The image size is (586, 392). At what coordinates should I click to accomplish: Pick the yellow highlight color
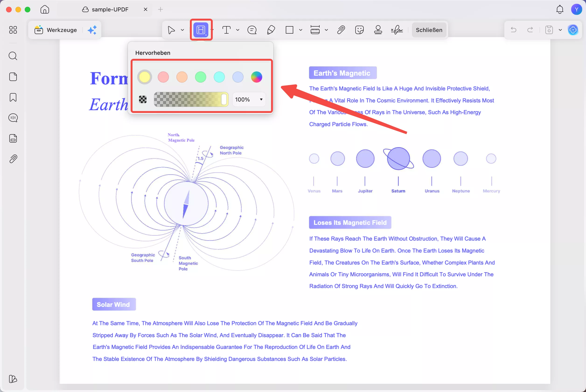(144, 77)
